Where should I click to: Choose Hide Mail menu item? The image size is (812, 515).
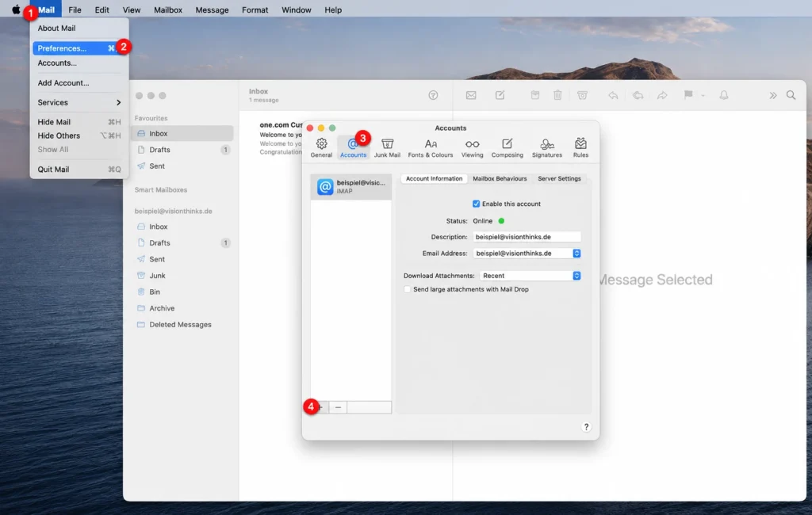click(x=79, y=122)
